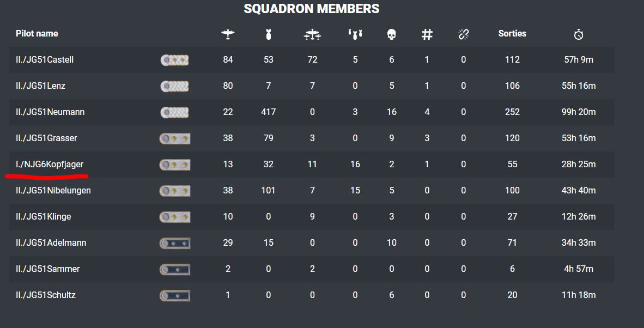Open pilot profile II./JG51Neumann

(x=50, y=112)
